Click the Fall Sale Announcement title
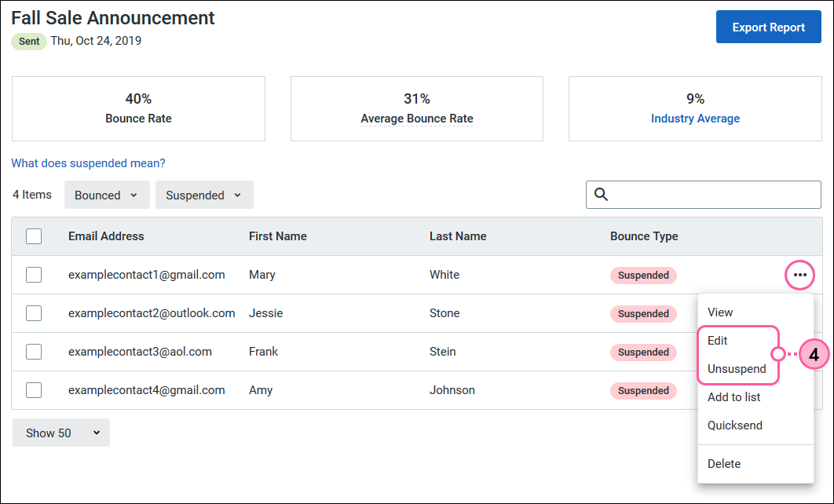The image size is (834, 504). click(113, 18)
